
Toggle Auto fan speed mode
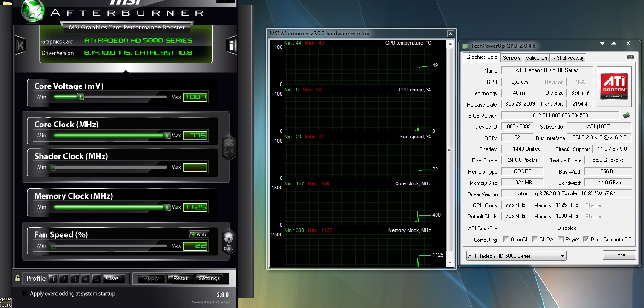199,234
